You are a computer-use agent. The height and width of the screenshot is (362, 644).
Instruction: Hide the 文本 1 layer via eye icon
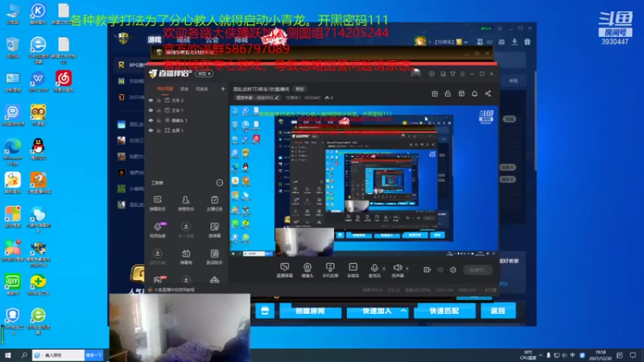(x=151, y=110)
